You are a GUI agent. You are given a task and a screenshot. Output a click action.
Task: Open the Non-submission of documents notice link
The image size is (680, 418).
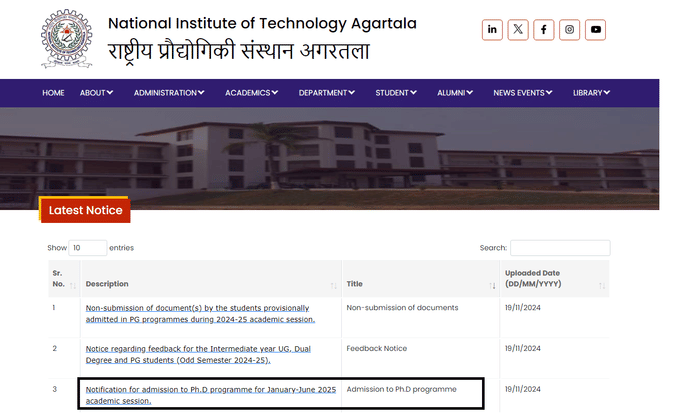click(x=200, y=314)
